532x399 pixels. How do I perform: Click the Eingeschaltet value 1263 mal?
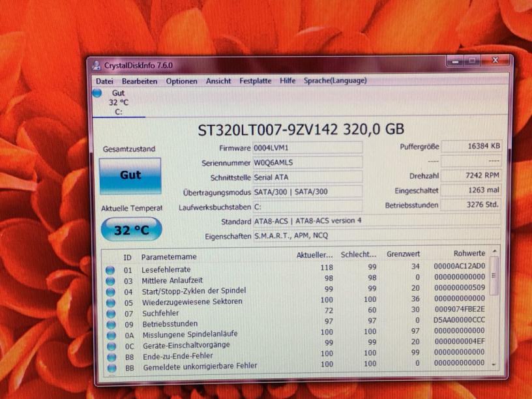click(x=471, y=190)
